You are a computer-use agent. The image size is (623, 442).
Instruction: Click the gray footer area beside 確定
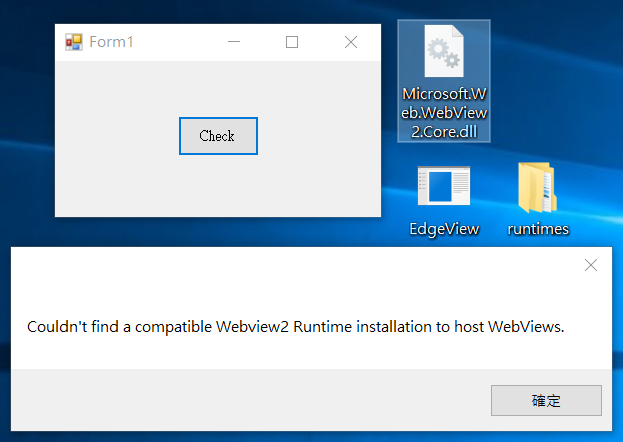click(x=250, y=400)
